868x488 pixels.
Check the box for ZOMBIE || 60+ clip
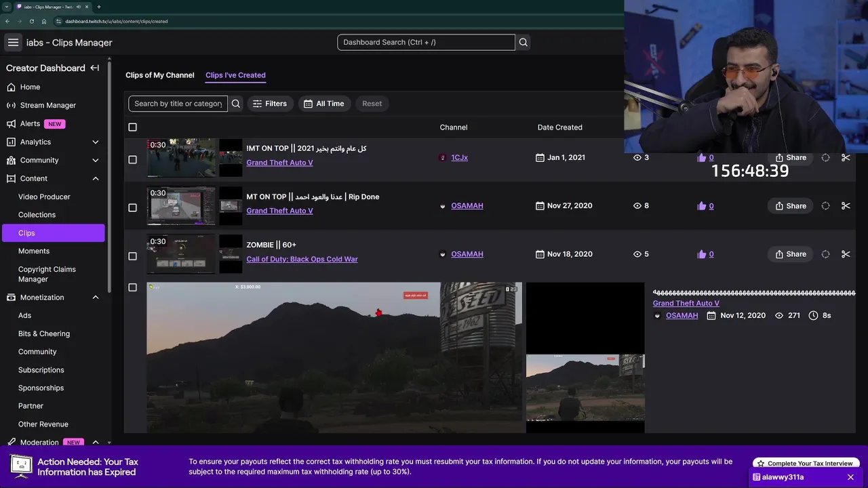point(132,256)
